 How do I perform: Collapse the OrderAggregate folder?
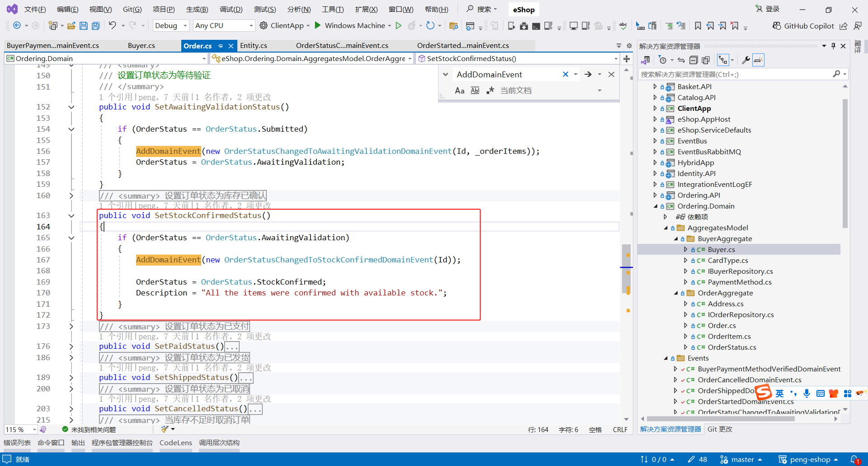(676, 293)
